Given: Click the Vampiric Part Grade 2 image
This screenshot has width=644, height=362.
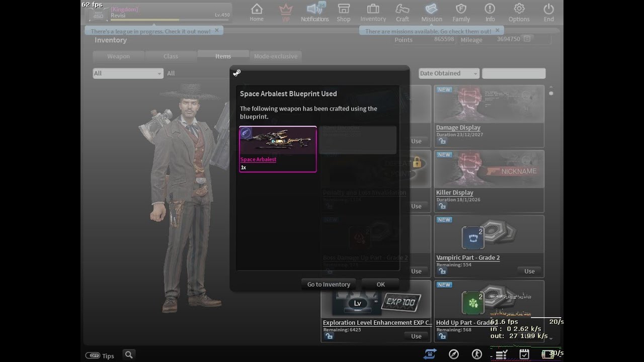Looking at the screenshot, I should click(x=489, y=235).
